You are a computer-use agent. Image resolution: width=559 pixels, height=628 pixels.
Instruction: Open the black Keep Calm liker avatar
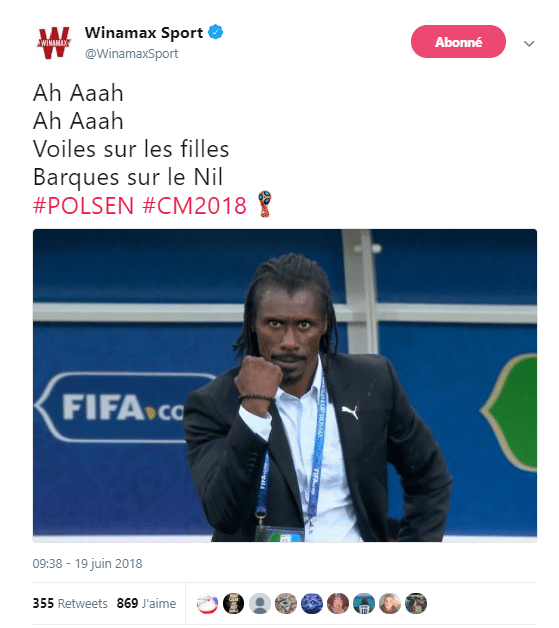(x=233, y=604)
